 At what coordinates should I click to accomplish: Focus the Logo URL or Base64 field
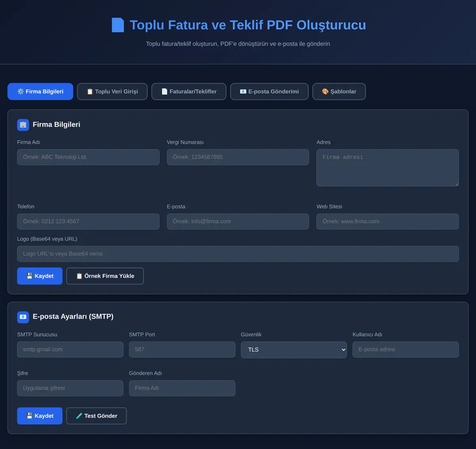click(238, 254)
